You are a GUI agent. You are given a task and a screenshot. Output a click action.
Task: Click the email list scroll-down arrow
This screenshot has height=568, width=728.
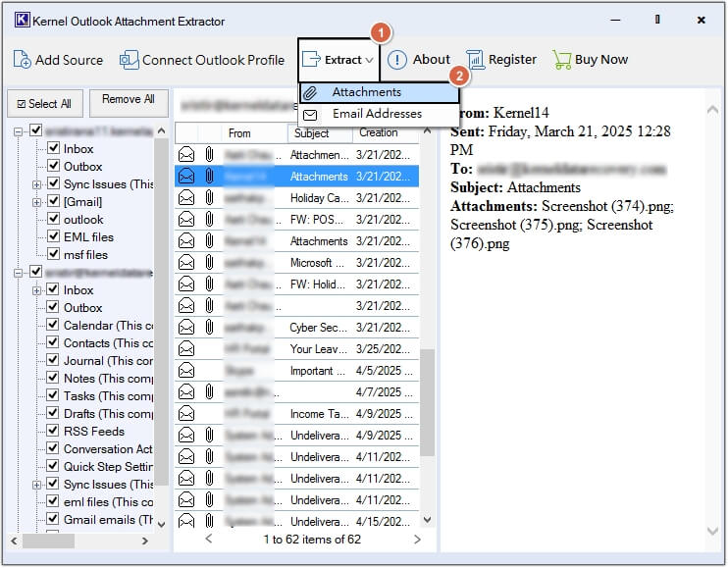[427, 520]
